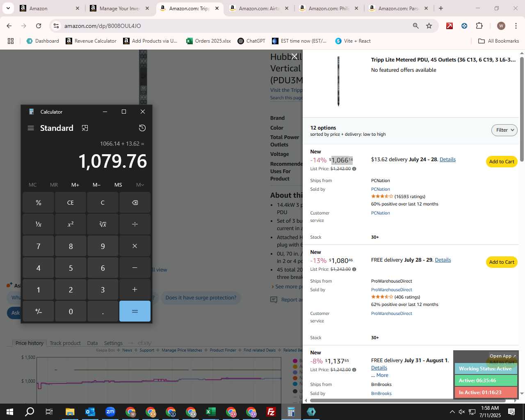
Task: Open Calculator navigation hamburger menu
Action: [x=31, y=128]
